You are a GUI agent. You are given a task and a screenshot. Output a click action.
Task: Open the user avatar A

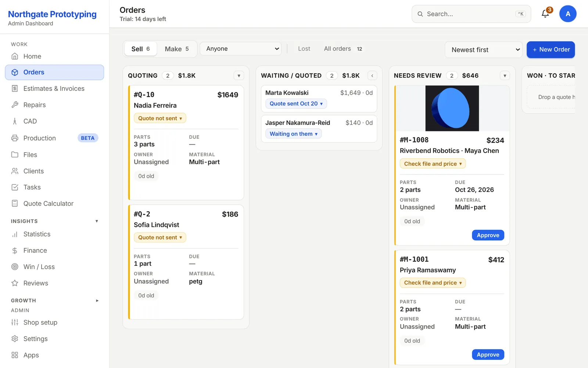click(568, 14)
